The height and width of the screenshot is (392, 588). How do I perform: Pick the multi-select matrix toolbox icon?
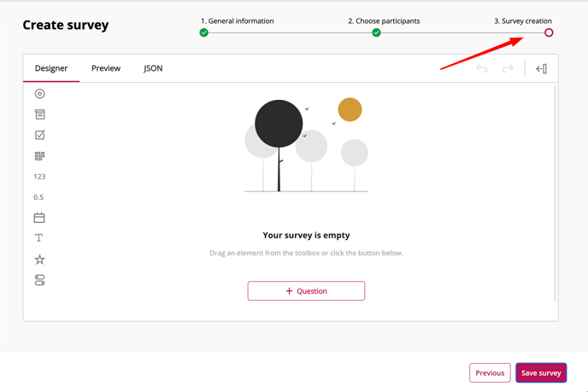point(39,156)
